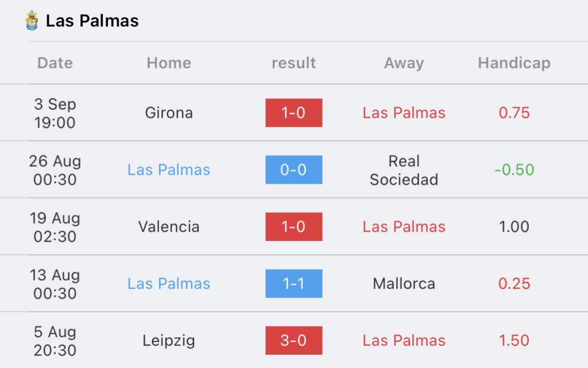Viewport: 588px width, 368px height.
Task: Click the Las Palmas club crest icon
Action: pyautogui.click(x=32, y=20)
